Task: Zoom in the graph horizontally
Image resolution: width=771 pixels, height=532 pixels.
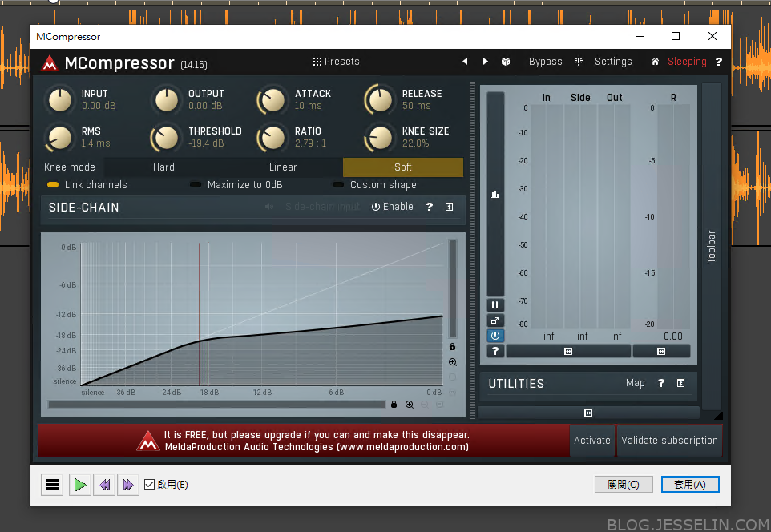Action: pyautogui.click(x=409, y=404)
